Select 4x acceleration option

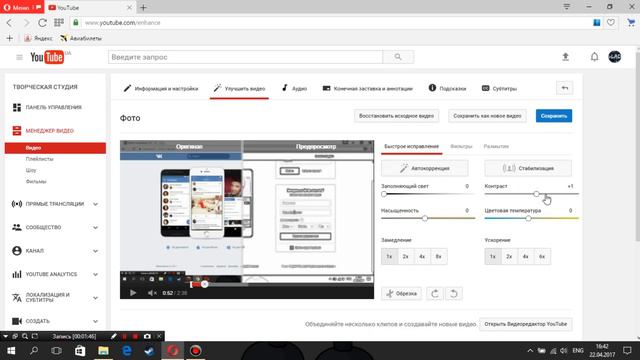click(x=525, y=256)
